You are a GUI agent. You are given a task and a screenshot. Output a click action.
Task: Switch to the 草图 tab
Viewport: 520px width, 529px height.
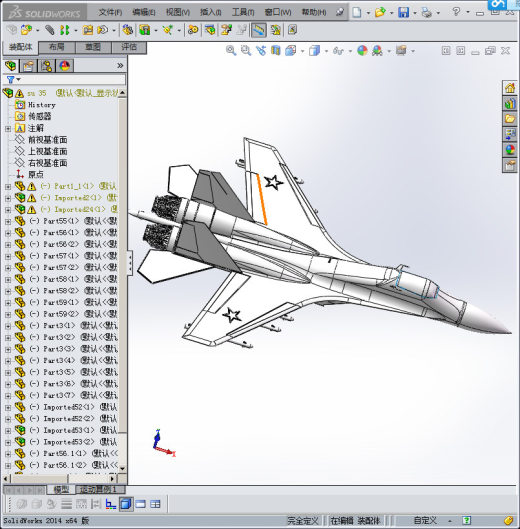pos(93,47)
